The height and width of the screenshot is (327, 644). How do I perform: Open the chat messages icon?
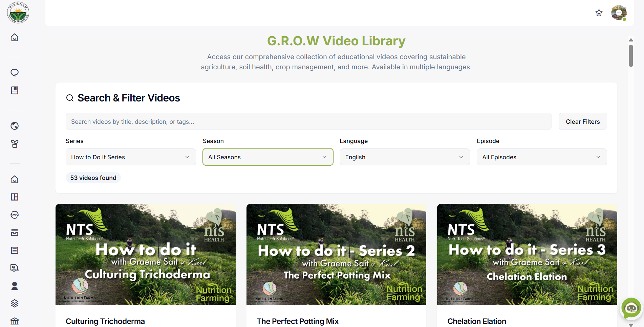pyautogui.click(x=15, y=72)
